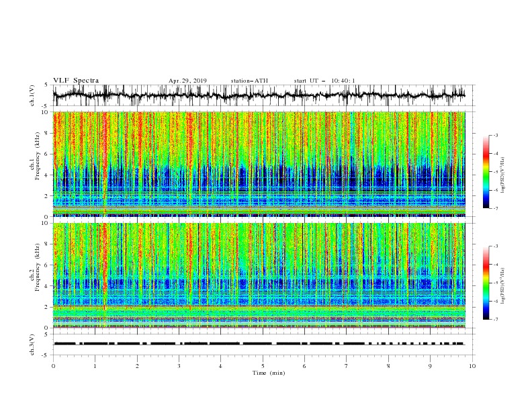Click time axis tick label "6"
The height and width of the screenshot is (411, 532).
[304, 366]
